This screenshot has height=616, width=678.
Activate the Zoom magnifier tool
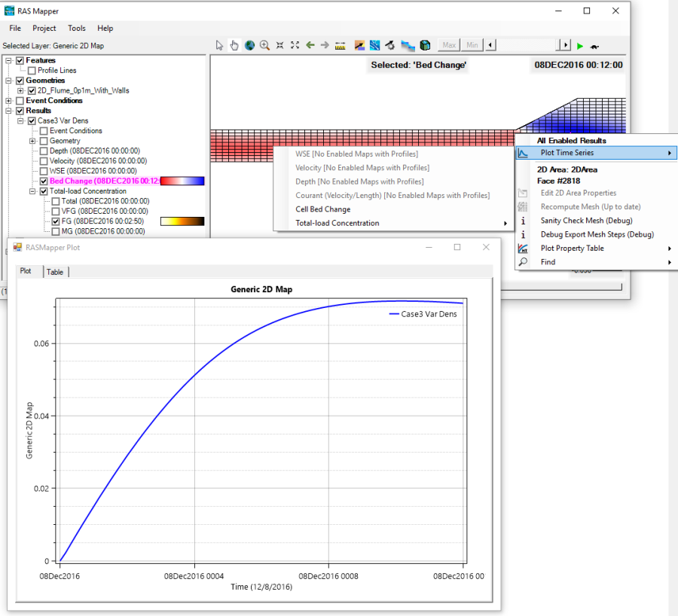click(x=264, y=45)
